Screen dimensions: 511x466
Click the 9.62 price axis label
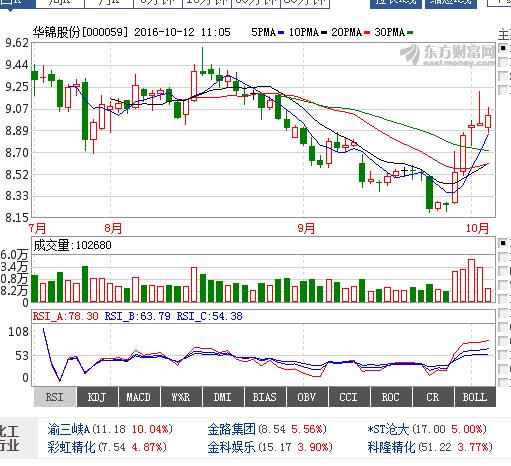(x=17, y=43)
